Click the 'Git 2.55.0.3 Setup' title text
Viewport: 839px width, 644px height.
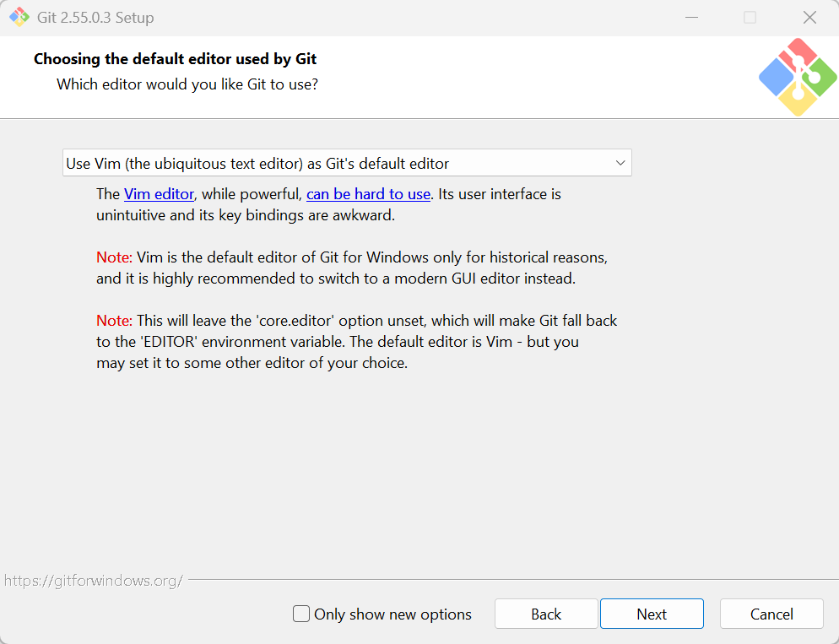click(95, 18)
